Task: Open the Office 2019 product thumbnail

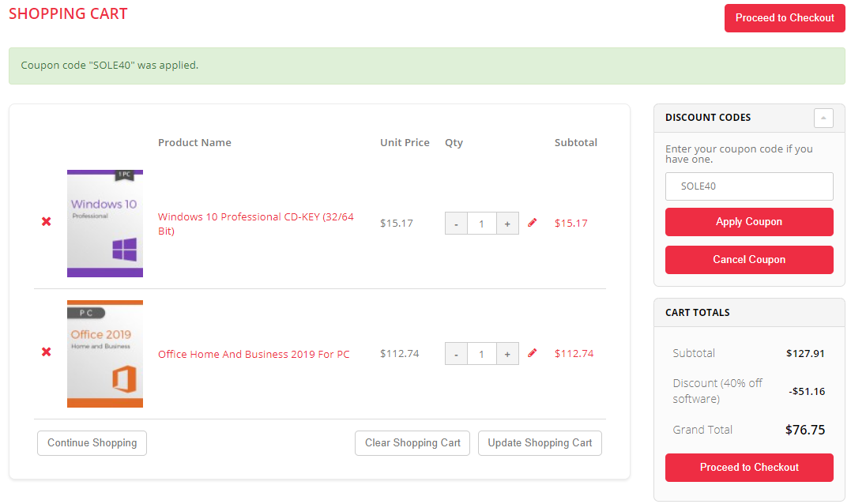Action: 105,354
